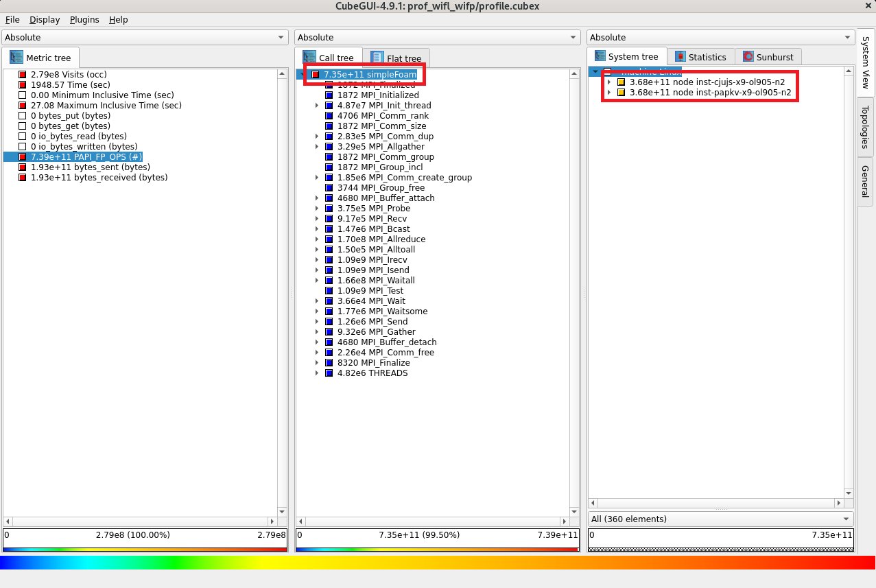Open the Absolute dropdown above Metric tree
The width and height of the screenshot is (876, 588).
pyautogui.click(x=145, y=38)
